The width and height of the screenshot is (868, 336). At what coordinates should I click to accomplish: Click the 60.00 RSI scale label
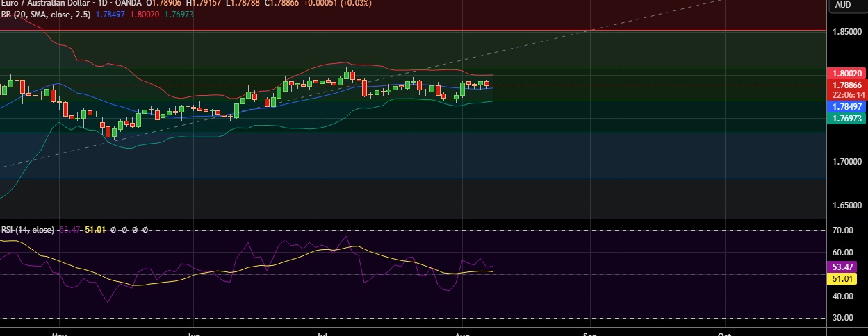[x=842, y=252]
